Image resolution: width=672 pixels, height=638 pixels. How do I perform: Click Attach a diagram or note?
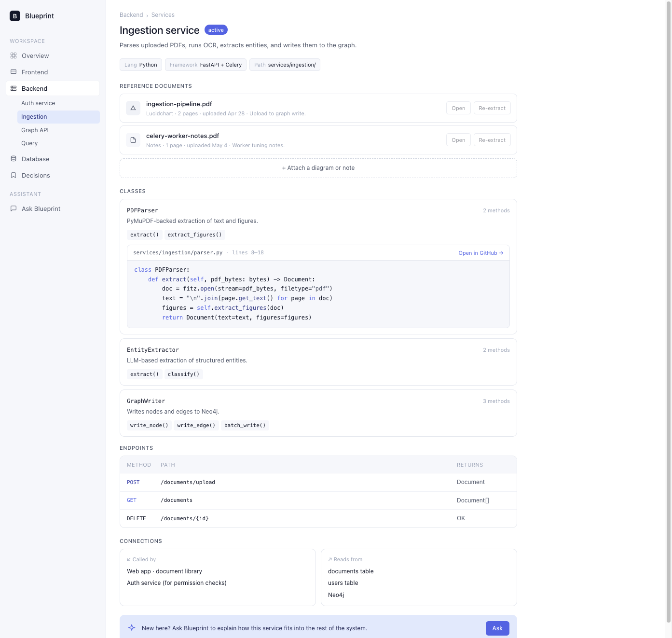pyautogui.click(x=318, y=168)
